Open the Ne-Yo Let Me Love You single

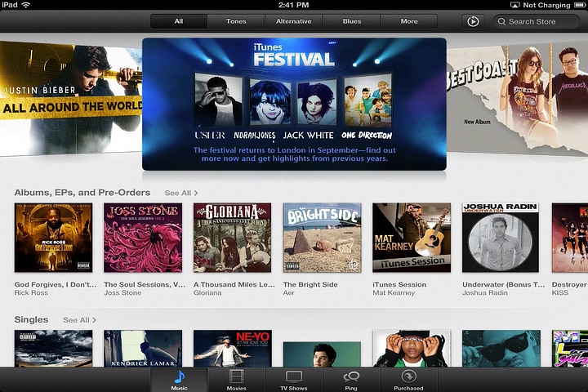pos(232,349)
